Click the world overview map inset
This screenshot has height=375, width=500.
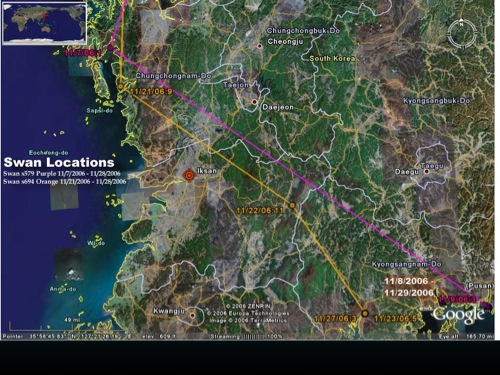click(x=44, y=23)
